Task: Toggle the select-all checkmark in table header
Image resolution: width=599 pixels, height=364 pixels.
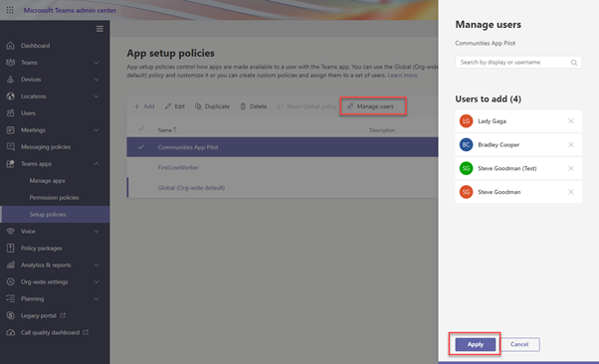Action: (x=141, y=129)
